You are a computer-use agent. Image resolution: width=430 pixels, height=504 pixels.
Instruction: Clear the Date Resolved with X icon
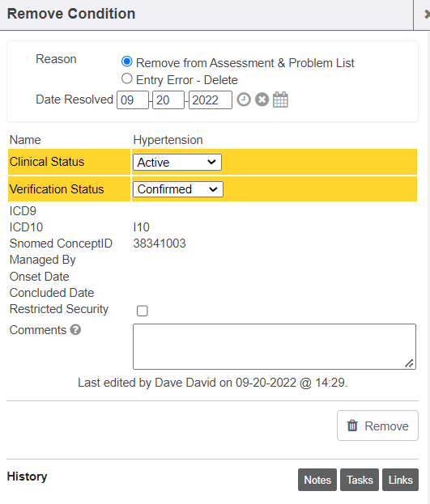point(262,100)
